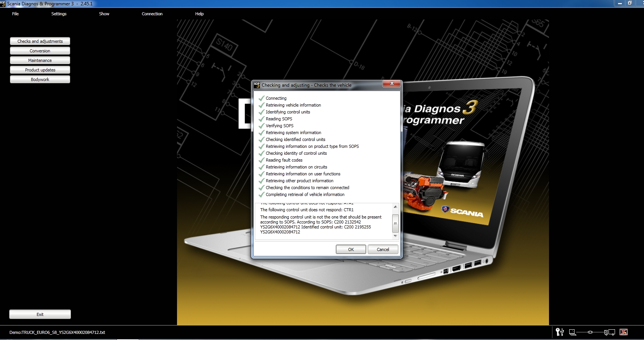Image resolution: width=644 pixels, height=340 pixels.
Task: Open the Help menu
Action: click(200, 14)
